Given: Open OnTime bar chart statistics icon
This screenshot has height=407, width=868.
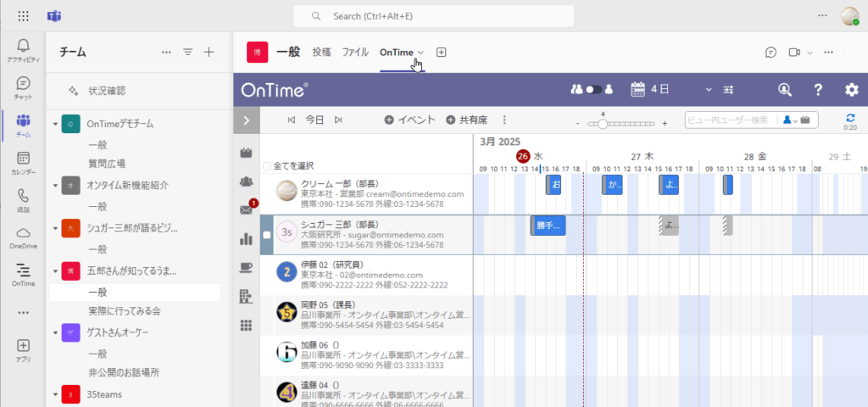Looking at the screenshot, I should pos(247,238).
